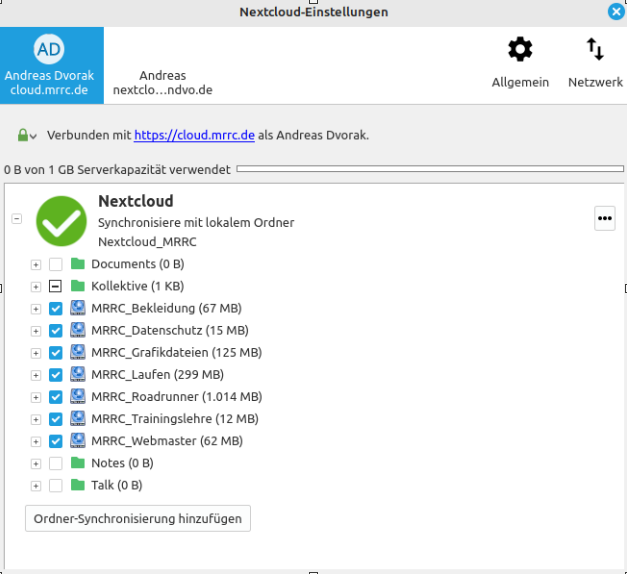Switch to Andreas nextclo...ndvo.de account
627x574 pixels.
click(162, 82)
